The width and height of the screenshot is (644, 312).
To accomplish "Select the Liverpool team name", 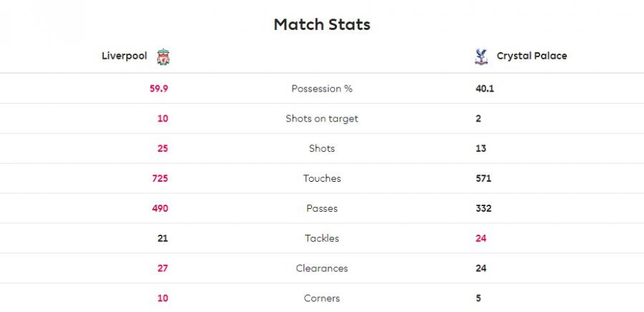I will pos(125,56).
